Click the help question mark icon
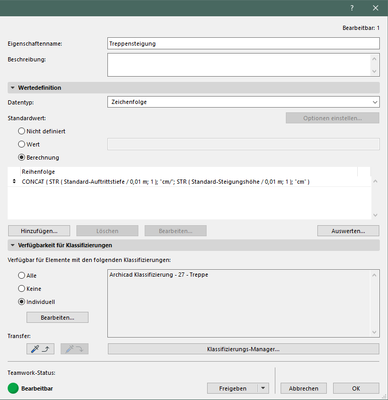Screen dimensions: 388x400 point(352,8)
